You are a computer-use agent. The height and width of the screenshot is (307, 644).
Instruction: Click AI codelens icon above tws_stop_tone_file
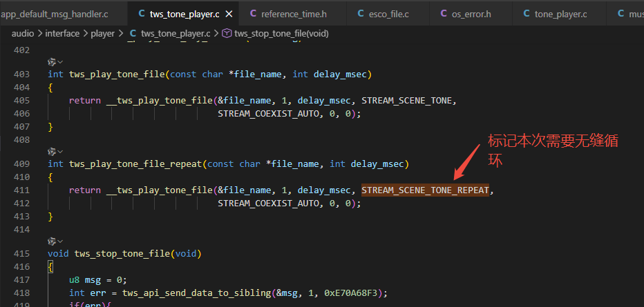[x=52, y=241]
